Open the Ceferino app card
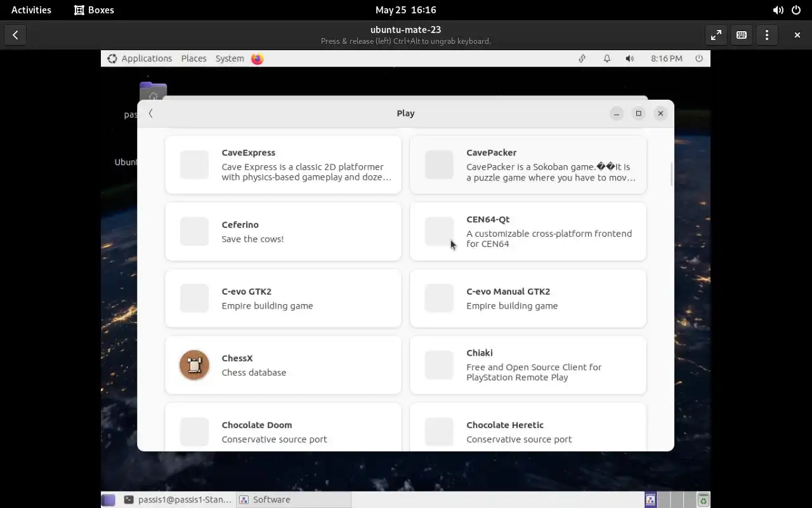The image size is (812, 508). 283,231
